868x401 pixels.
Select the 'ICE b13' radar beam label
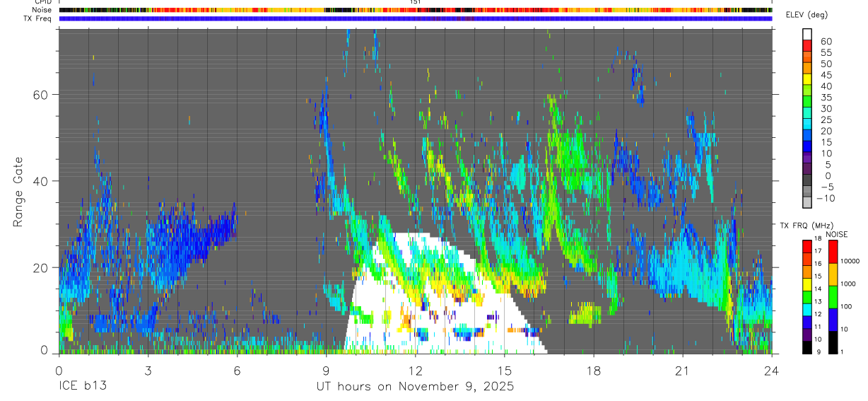pos(83,387)
